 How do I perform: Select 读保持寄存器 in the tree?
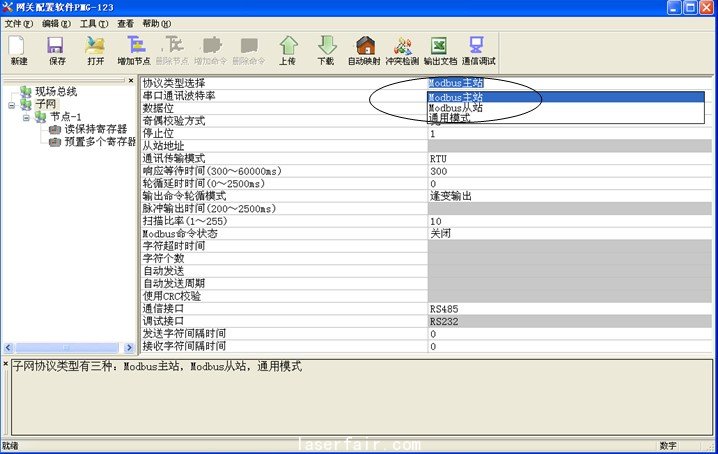(95, 129)
